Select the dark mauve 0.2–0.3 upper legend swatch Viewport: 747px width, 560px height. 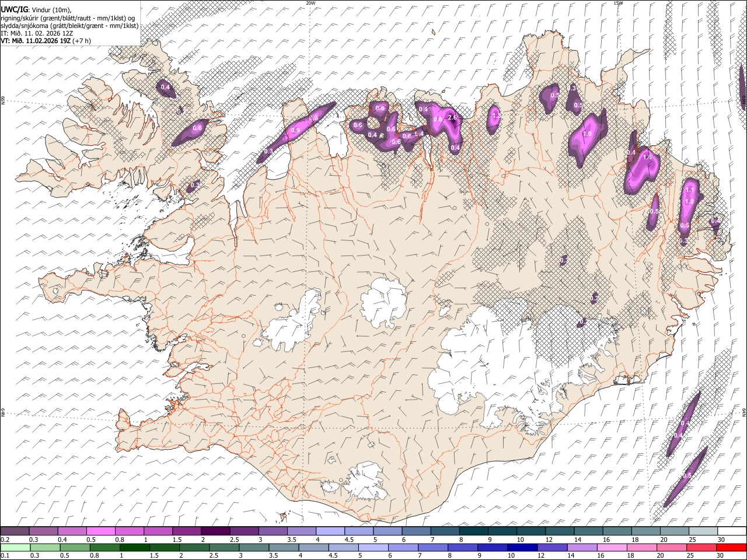tap(15, 531)
